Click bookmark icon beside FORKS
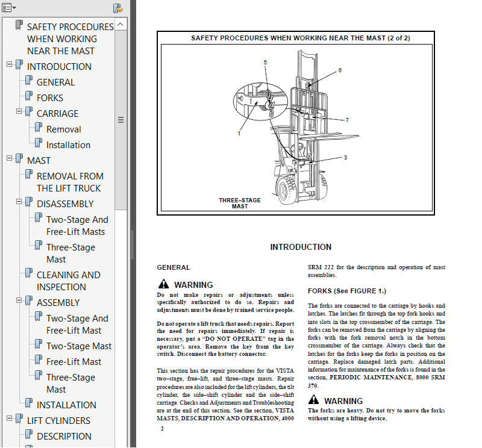 [28, 96]
